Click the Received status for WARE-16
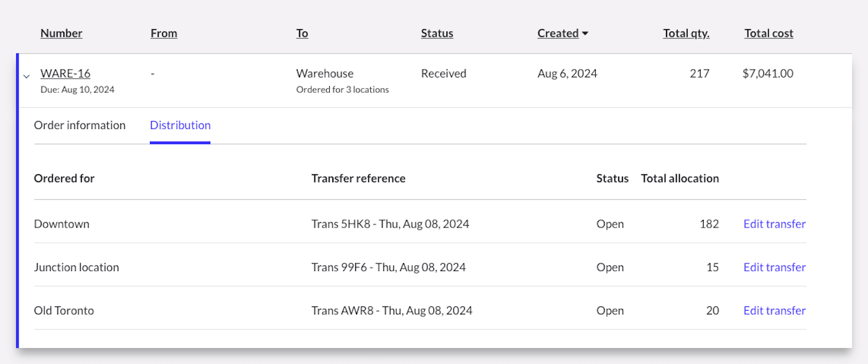 pos(443,73)
